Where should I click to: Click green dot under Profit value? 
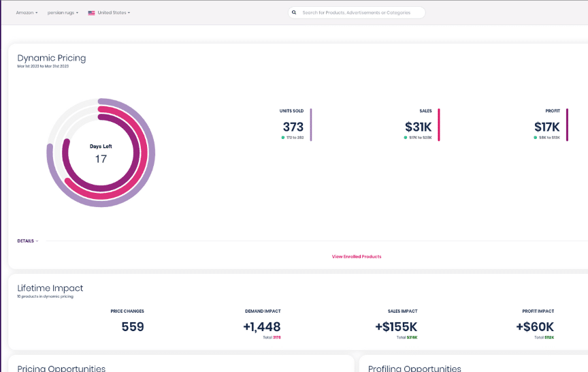[x=536, y=137]
